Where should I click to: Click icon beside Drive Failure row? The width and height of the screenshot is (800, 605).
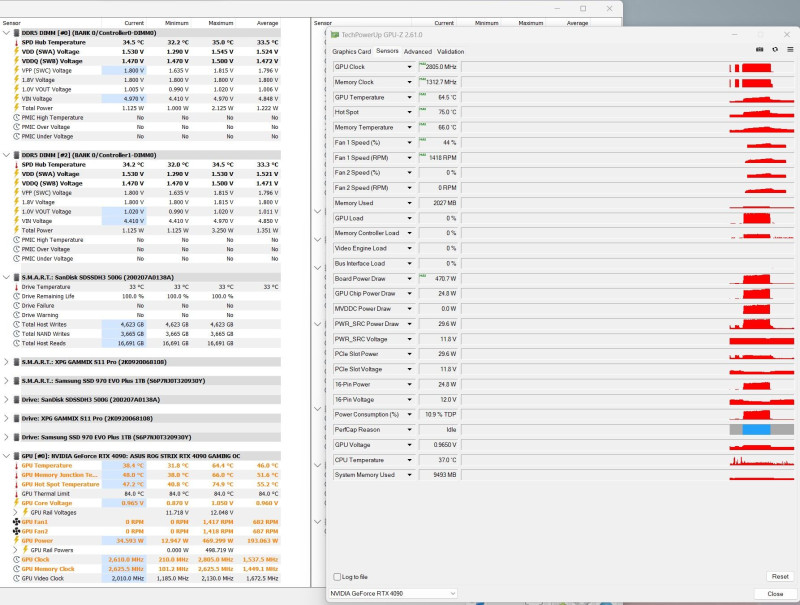(x=16, y=306)
